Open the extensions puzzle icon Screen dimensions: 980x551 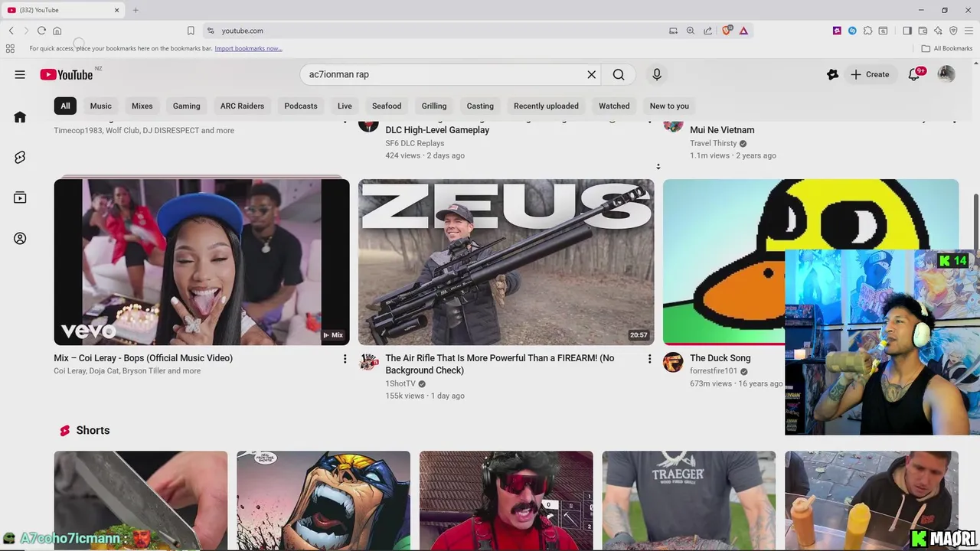pos(867,31)
